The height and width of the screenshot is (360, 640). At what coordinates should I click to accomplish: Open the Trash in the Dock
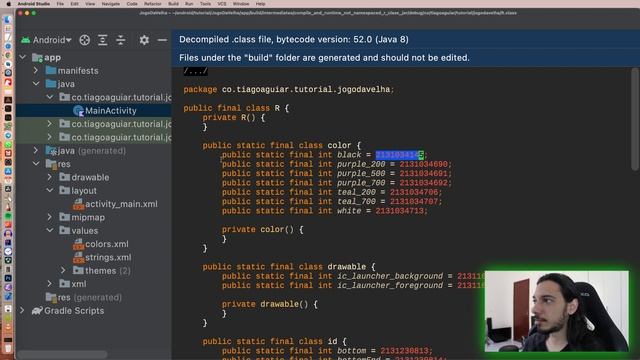click(x=8, y=348)
